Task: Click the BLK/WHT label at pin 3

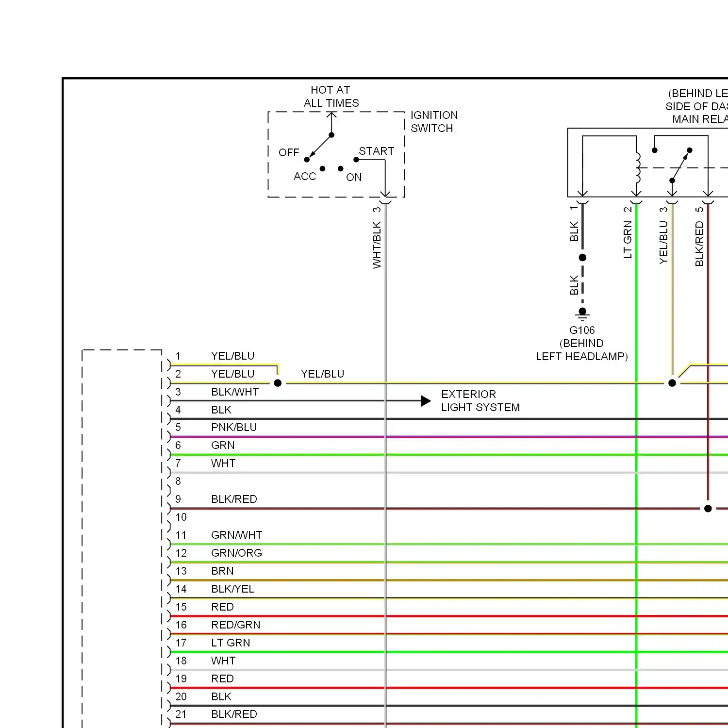Action: (235, 392)
